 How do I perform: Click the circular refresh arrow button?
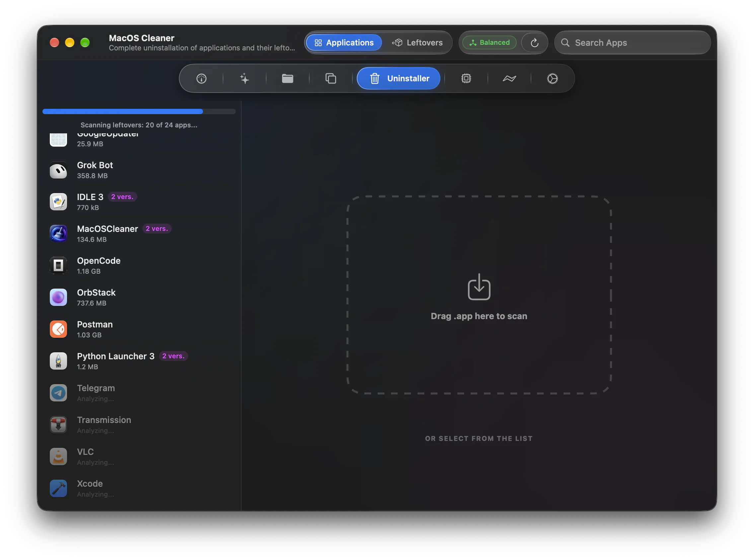[534, 43]
